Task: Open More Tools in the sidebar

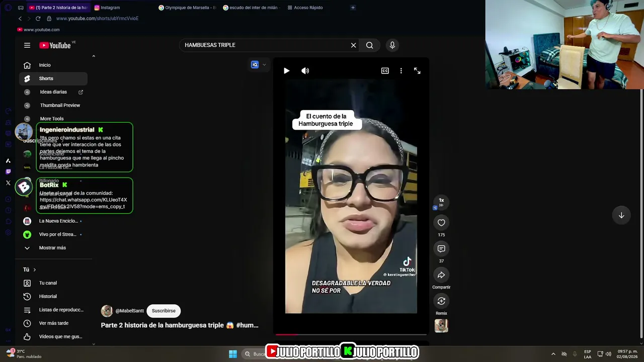Action: click(x=53, y=119)
